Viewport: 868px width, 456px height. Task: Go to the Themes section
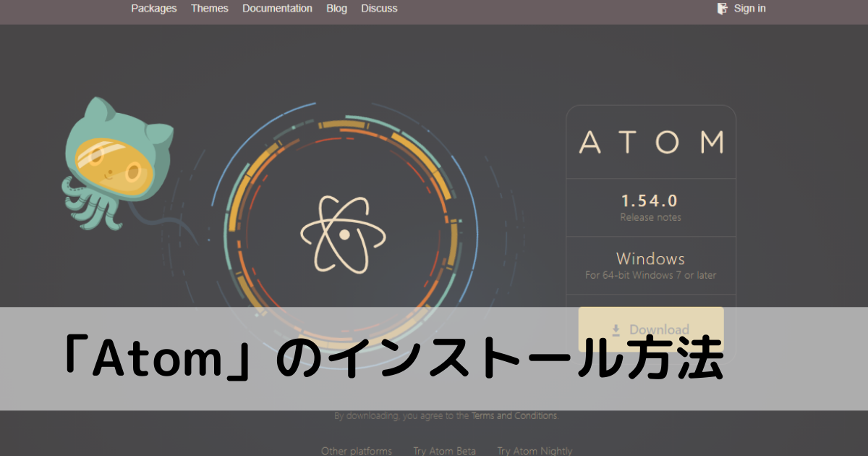click(209, 9)
